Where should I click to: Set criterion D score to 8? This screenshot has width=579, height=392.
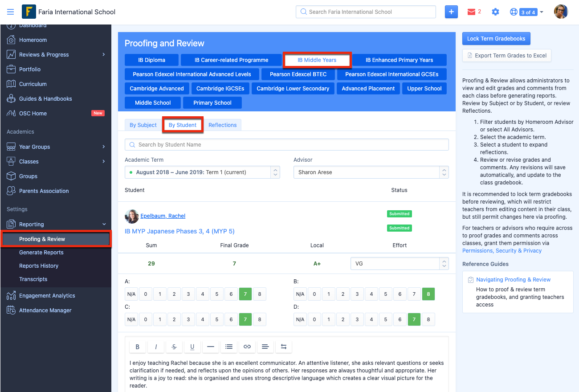(x=428, y=319)
